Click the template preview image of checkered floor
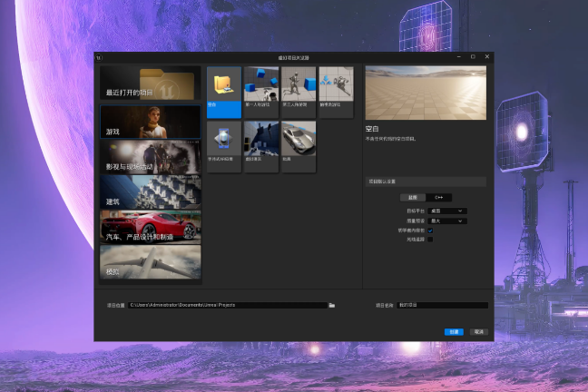The width and height of the screenshot is (588, 392). (x=426, y=93)
